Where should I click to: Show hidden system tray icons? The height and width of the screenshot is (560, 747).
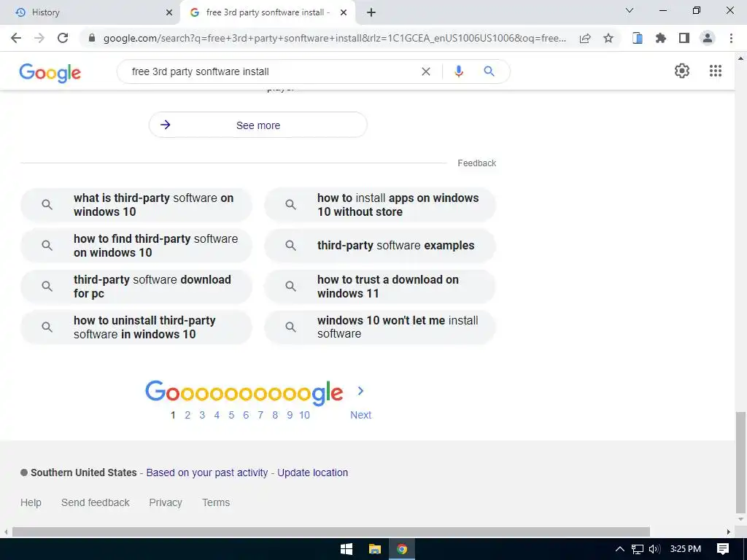(x=620, y=549)
